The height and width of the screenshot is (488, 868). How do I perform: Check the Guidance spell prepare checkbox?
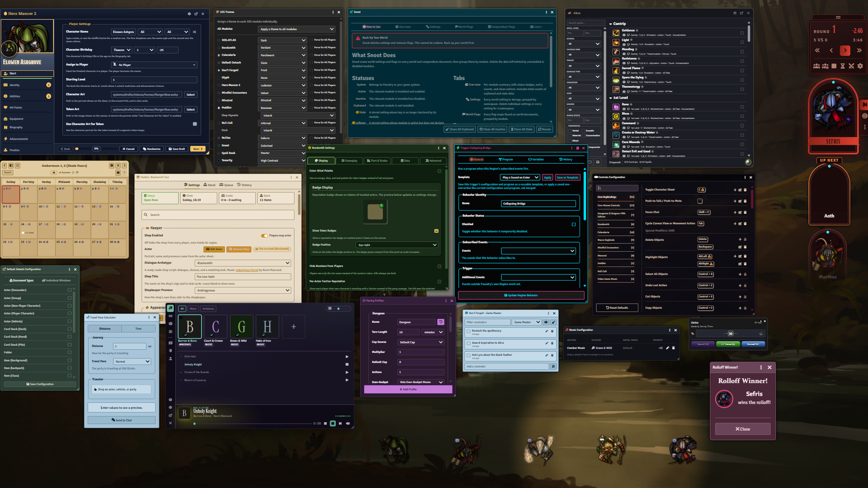742,33
